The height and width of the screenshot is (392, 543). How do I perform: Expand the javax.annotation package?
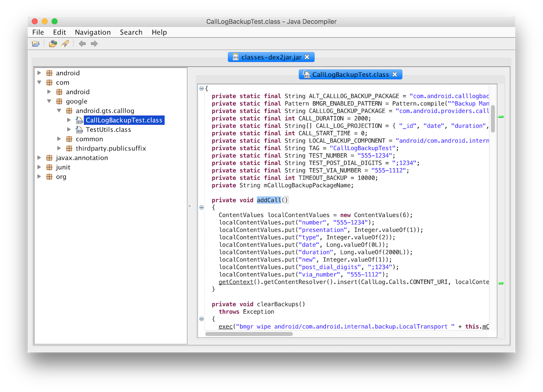[39, 158]
